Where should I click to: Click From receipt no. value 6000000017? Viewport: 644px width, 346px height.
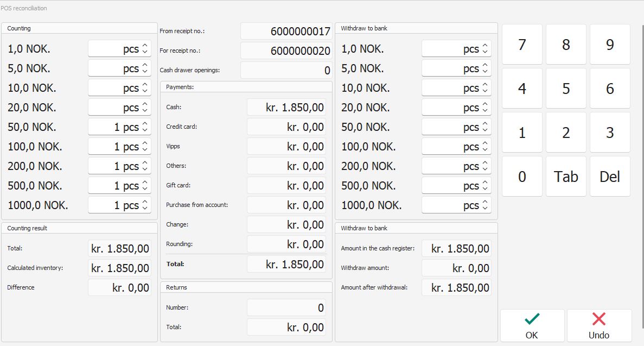286,32
